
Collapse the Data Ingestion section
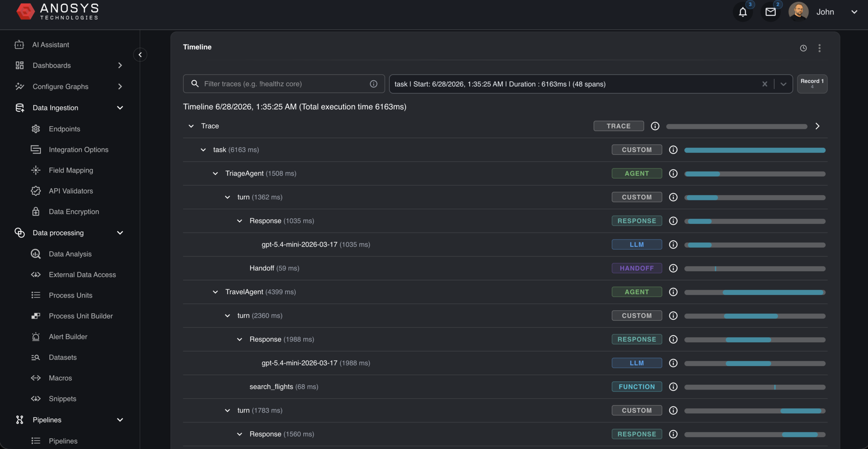(120, 108)
